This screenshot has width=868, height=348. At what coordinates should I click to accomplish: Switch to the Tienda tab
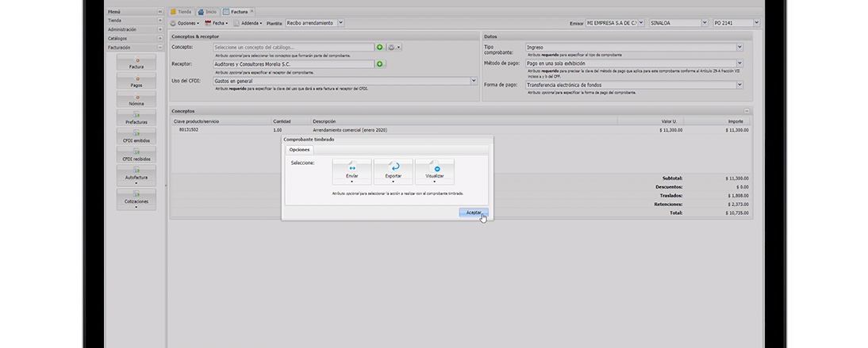pos(181,12)
